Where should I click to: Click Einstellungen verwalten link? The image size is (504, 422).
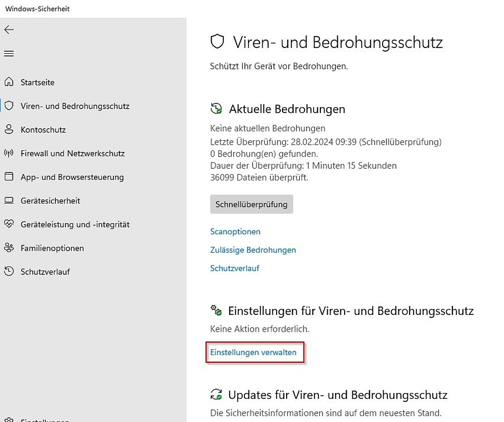tap(253, 352)
